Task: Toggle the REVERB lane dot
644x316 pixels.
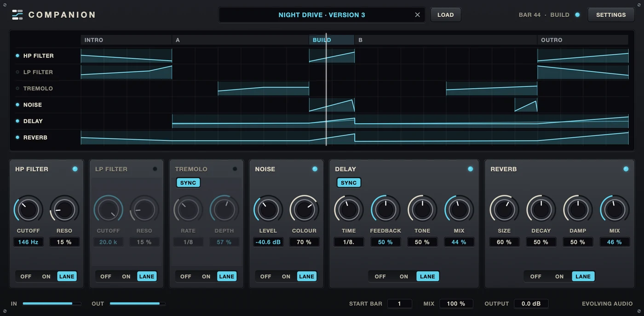Action: [17, 137]
